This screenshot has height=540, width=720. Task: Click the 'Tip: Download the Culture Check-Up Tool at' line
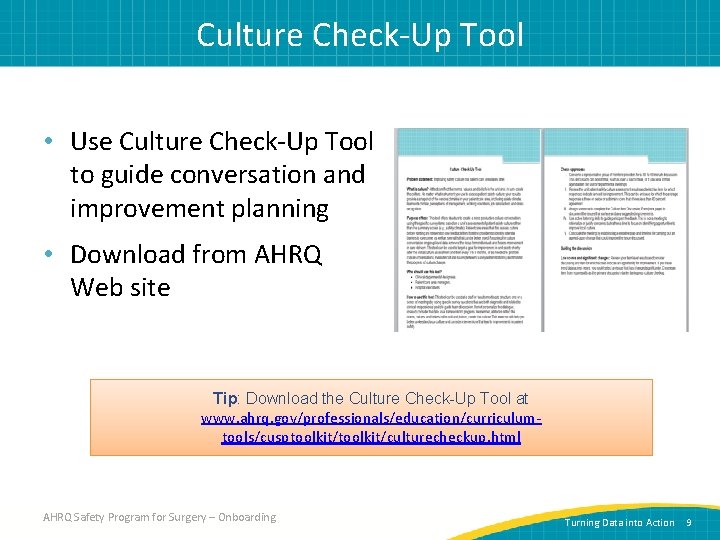(x=371, y=398)
